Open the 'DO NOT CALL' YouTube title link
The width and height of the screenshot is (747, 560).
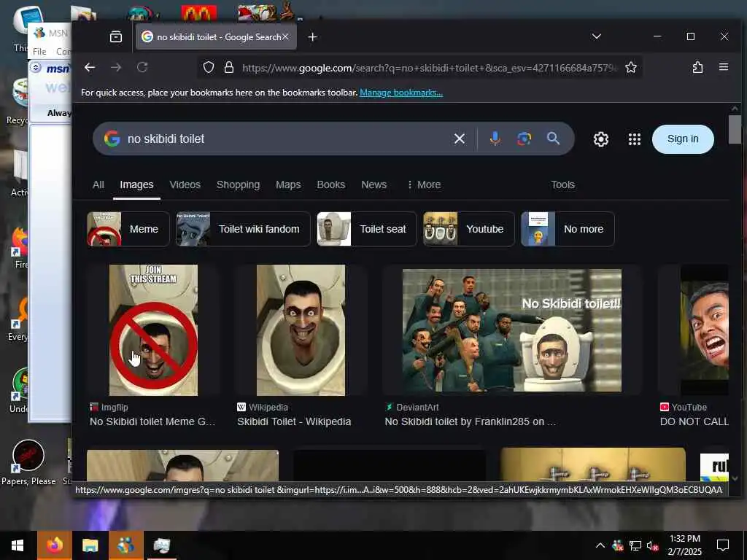click(x=694, y=421)
